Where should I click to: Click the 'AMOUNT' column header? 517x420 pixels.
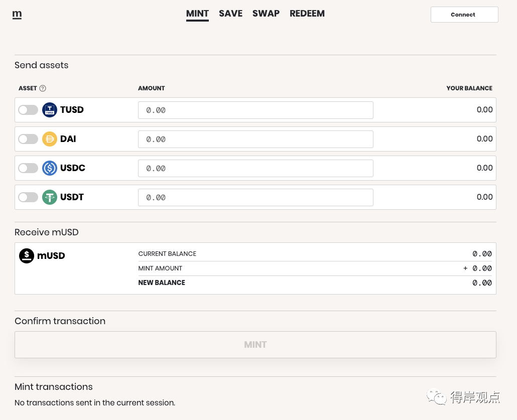(152, 88)
